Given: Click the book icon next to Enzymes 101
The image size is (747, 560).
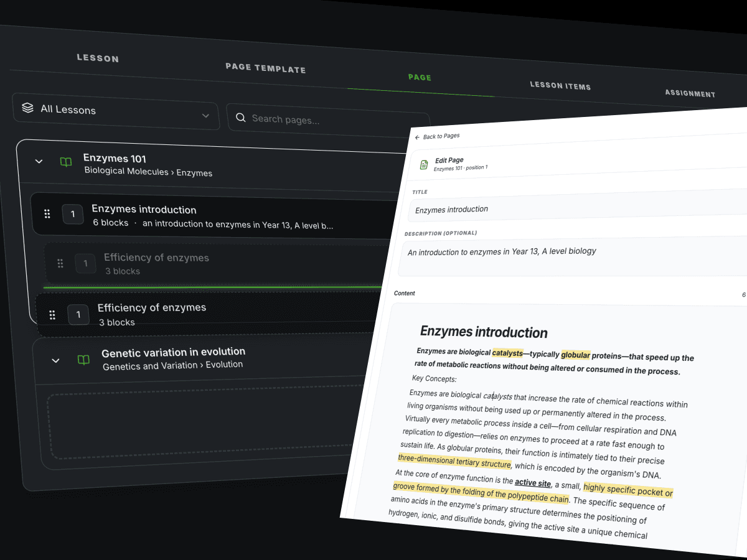Looking at the screenshot, I should (x=66, y=162).
